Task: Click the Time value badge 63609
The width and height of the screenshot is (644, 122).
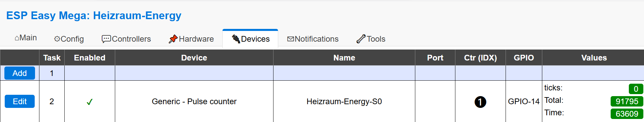Action: [x=627, y=114]
